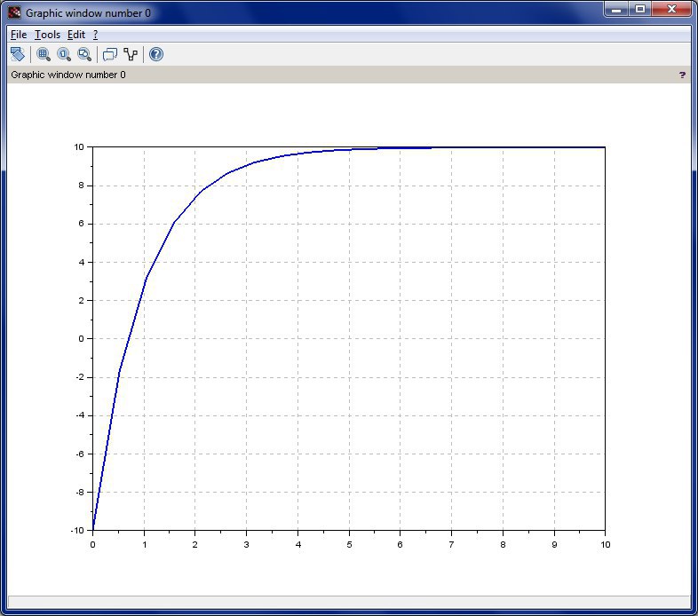Click the small ? at right of dock bar
The image size is (698, 616).
tap(682, 75)
